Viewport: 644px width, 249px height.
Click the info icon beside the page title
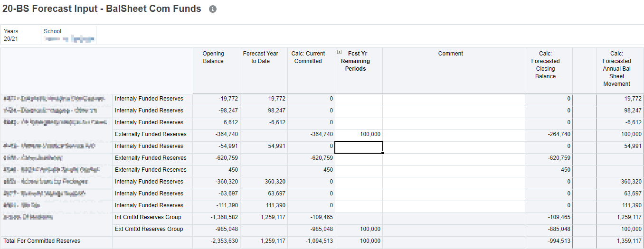[213, 9]
